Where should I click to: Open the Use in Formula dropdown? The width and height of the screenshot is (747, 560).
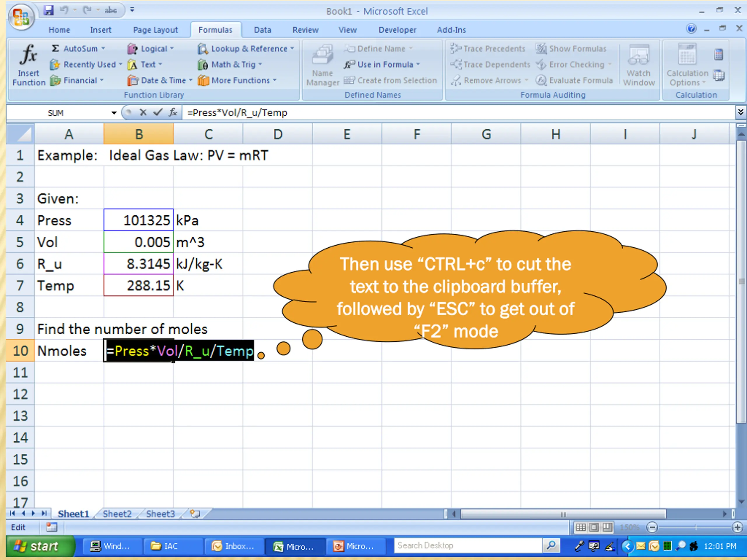pos(382,64)
